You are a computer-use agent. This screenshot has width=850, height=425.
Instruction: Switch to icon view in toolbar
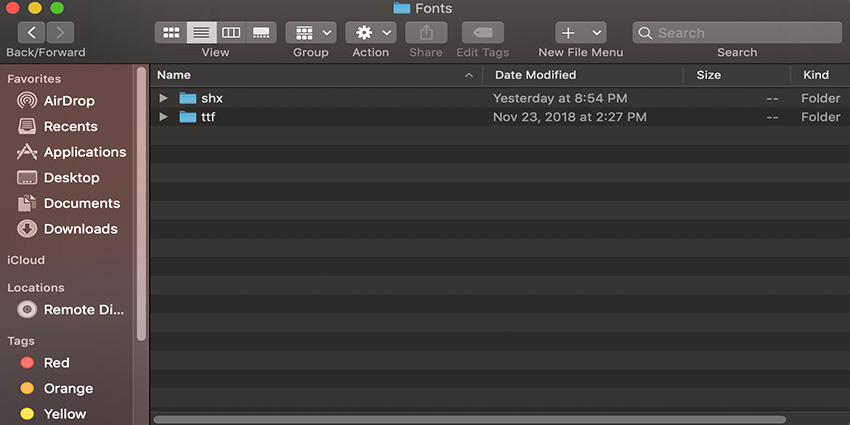point(170,33)
